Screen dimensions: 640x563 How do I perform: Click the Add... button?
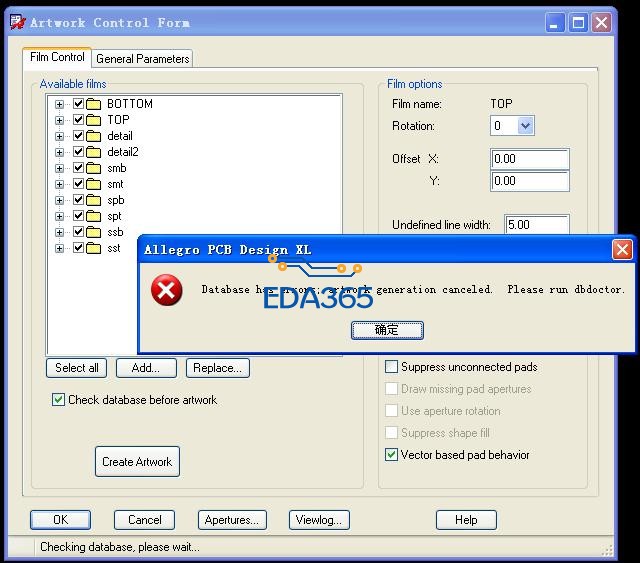146,368
